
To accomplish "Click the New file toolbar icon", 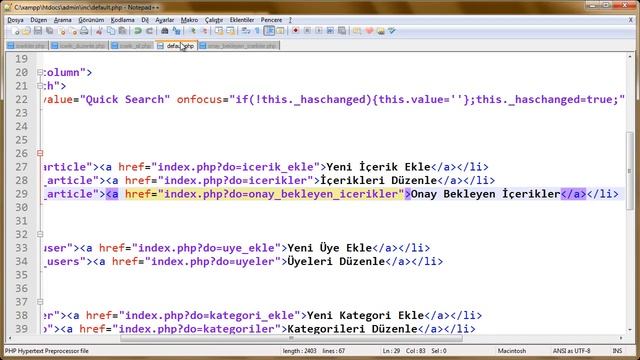I will [x=15, y=31].
